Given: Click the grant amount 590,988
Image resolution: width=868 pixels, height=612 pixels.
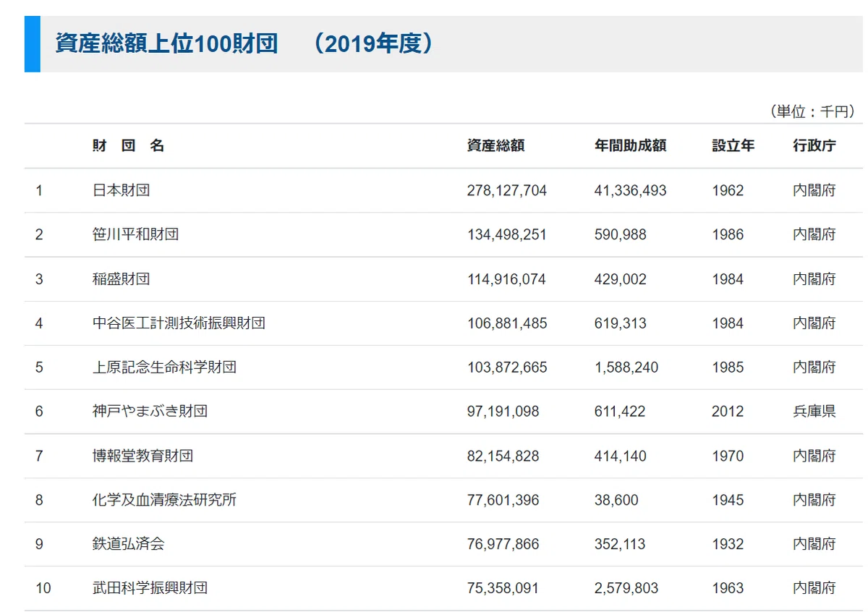Looking at the screenshot, I should click(x=621, y=234).
